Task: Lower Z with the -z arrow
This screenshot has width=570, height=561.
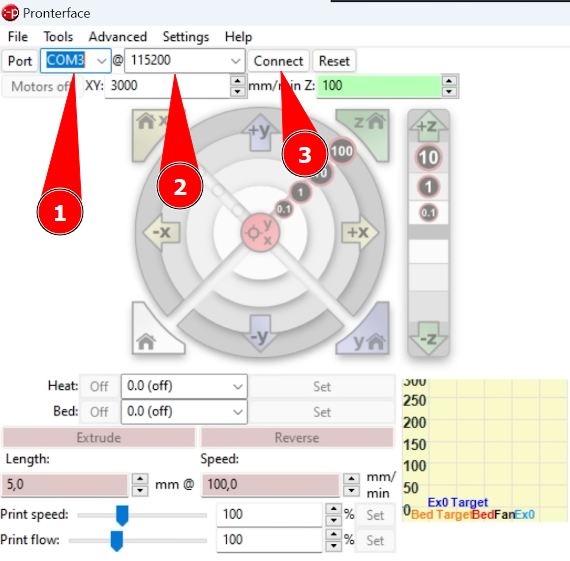Action: (x=429, y=338)
